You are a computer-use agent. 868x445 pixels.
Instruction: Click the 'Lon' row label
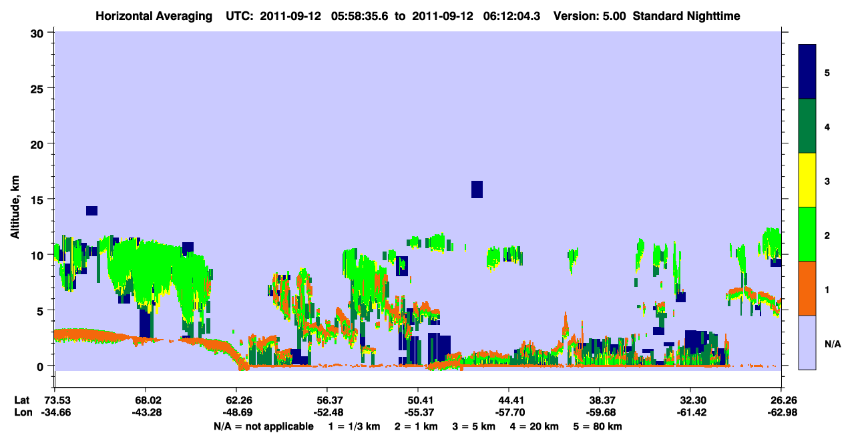pos(22,413)
